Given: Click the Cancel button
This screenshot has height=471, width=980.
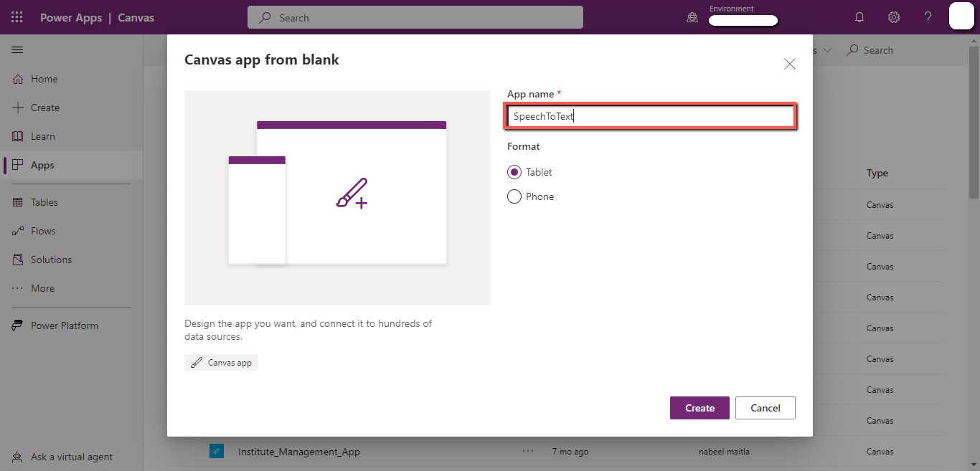Looking at the screenshot, I should click(765, 408).
